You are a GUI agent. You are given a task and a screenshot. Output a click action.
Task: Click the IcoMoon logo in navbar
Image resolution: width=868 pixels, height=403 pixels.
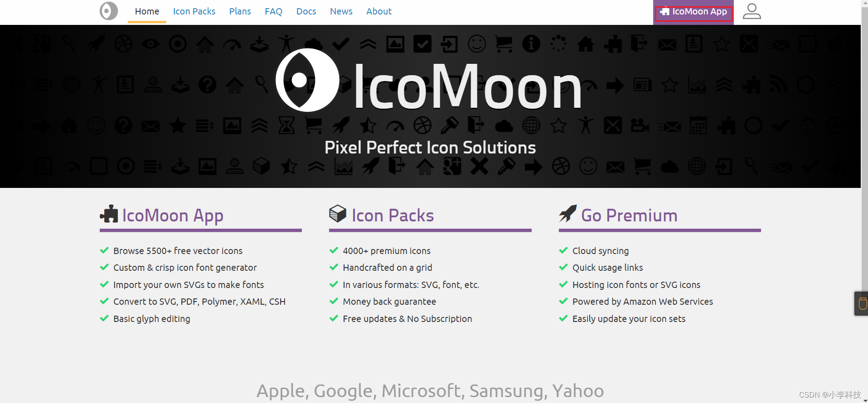point(109,11)
